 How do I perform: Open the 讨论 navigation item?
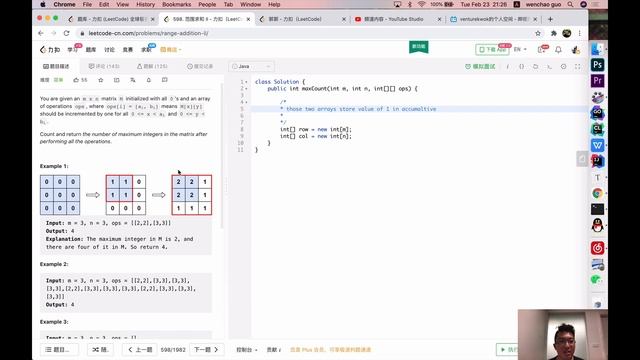point(109,50)
